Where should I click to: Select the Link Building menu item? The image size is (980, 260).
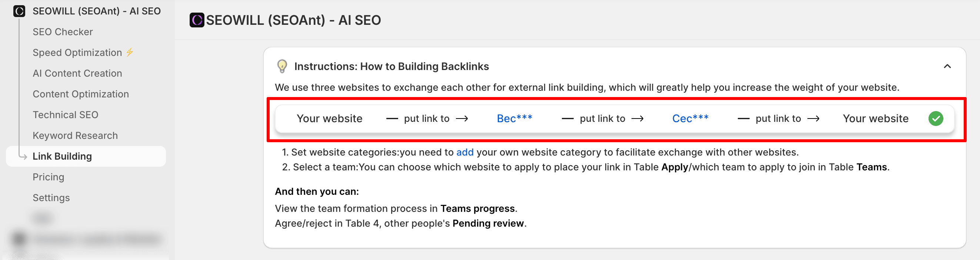coord(62,156)
